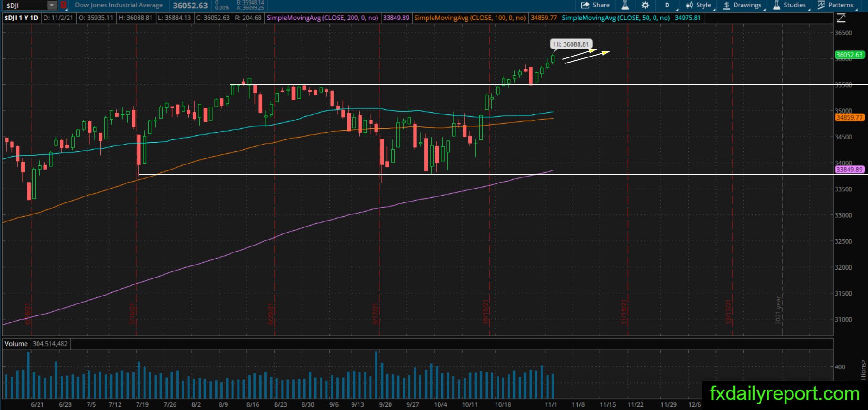Screen dimensions: 868x410
Task: Click the chart-scale icon above the price axis
Action: pyautogui.click(x=841, y=18)
